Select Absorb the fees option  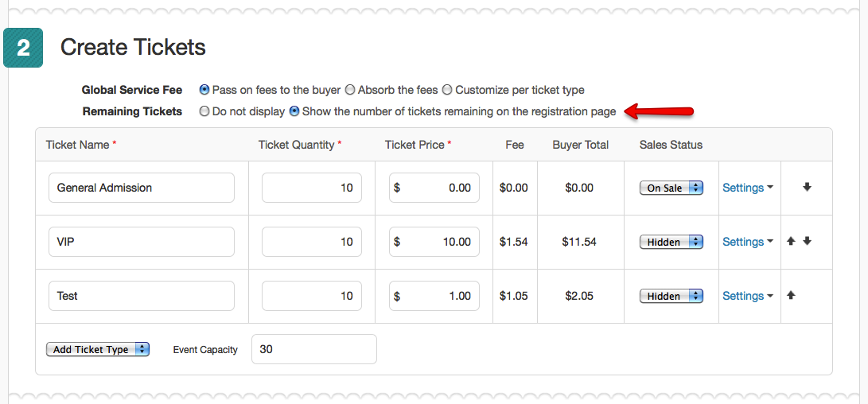[x=350, y=90]
